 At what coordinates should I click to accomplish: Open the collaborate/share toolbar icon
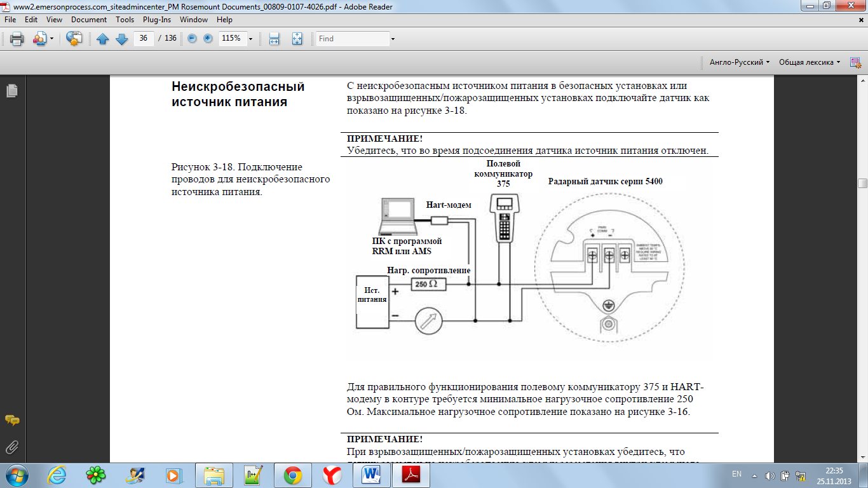pyautogui.click(x=39, y=39)
